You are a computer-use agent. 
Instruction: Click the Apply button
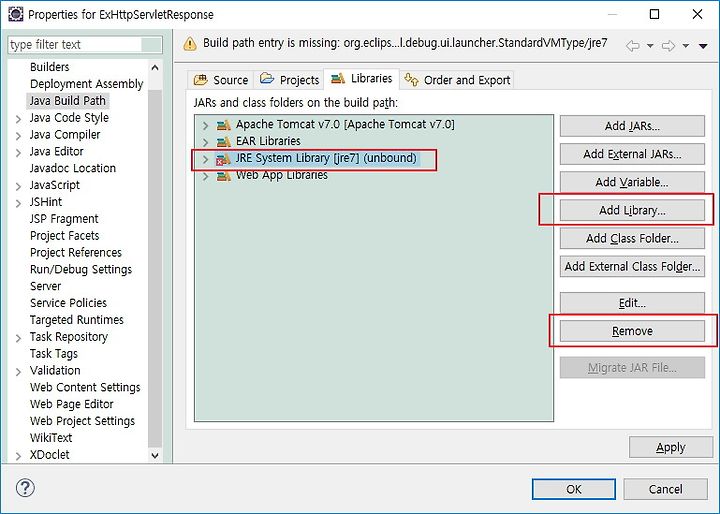670,447
